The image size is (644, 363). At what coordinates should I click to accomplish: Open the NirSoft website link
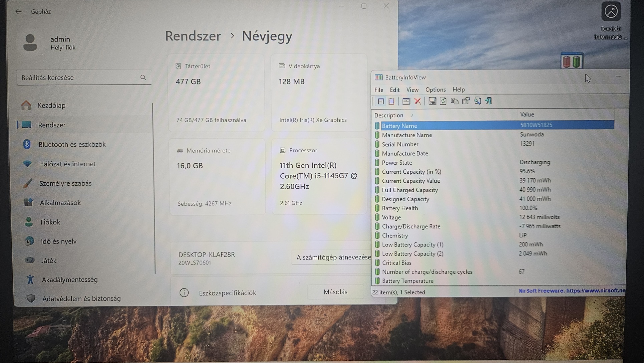(x=571, y=291)
